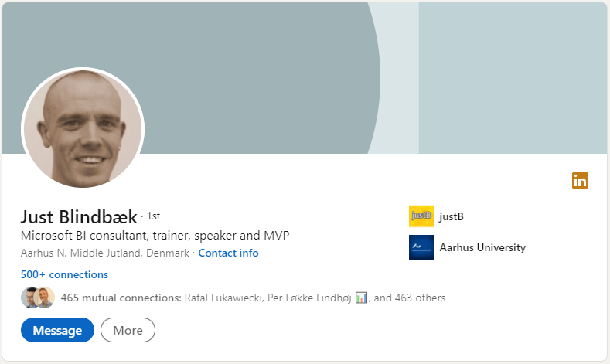Image resolution: width=610 pixels, height=364 pixels.
Task: Click the 1st degree connection badge
Action: 153,216
